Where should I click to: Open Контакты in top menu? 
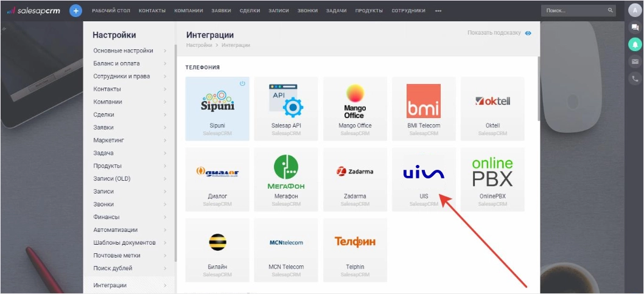[152, 11]
